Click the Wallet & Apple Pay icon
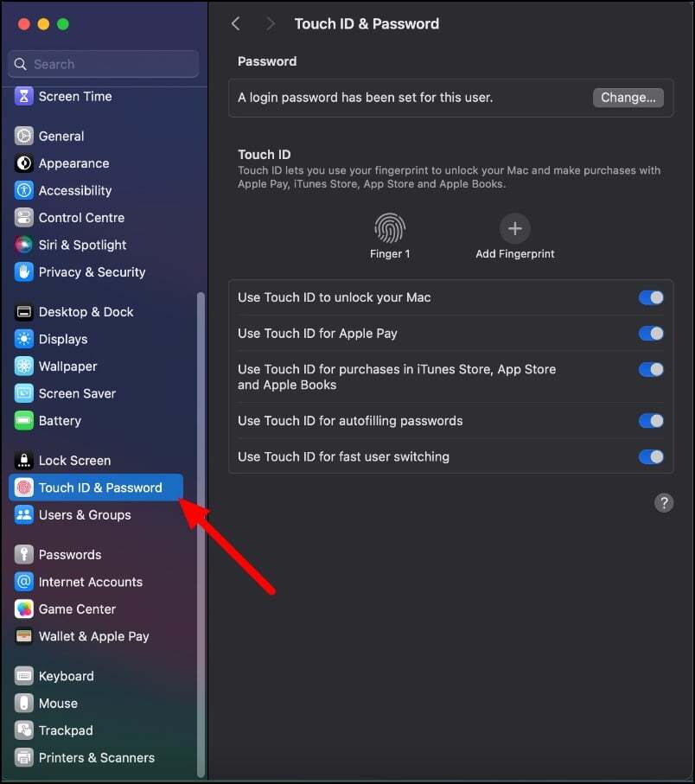This screenshot has height=784, width=695. coord(23,636)
